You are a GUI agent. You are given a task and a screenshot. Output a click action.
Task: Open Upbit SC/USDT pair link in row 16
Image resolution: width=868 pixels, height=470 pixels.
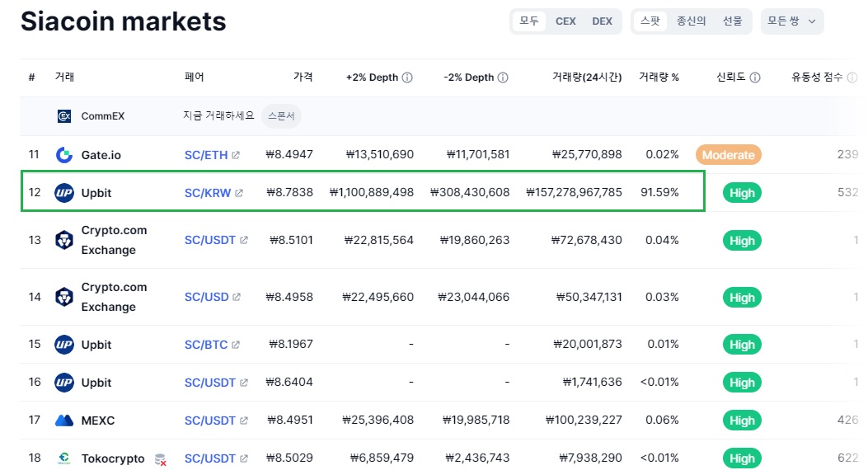(x=210, y=382)
